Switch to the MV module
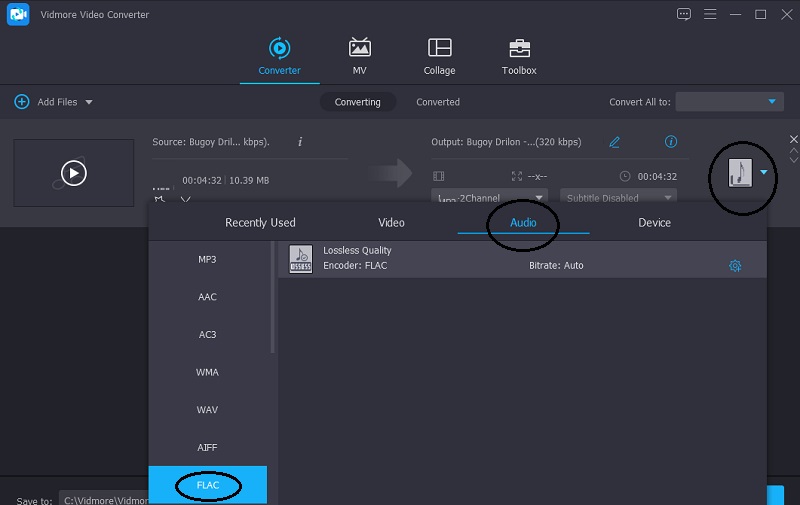The image size is (800, 505). [360, 48]
